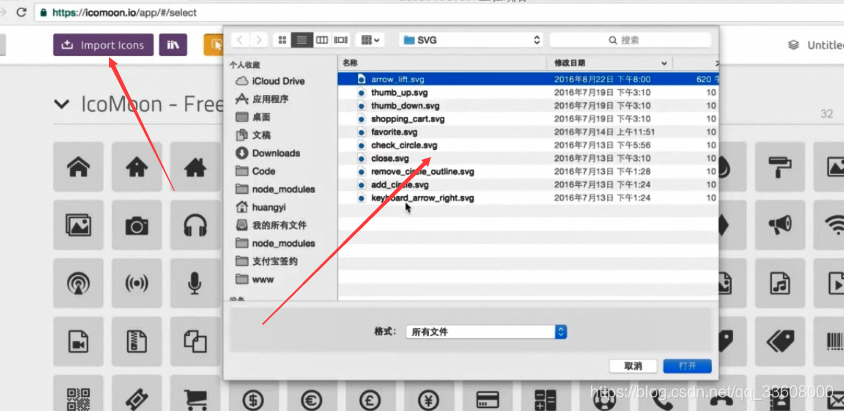
Task: Open the 格式 所有文件 format dropdown
Action: [x=486, y=332]
